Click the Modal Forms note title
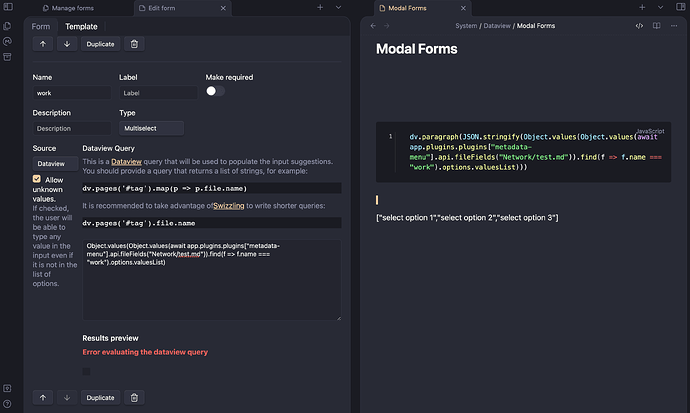690x413 pixels. point(416,49)
